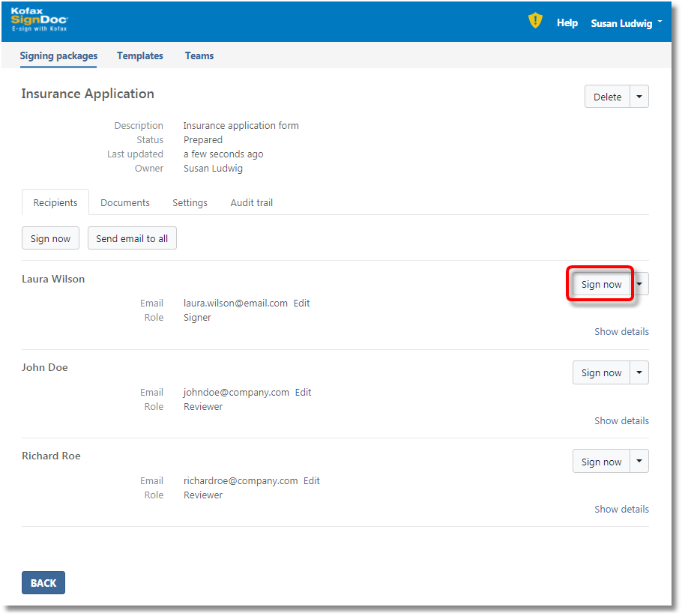View the Audit trail tab
The width and height of the screenshot is (682, 616).
pos(251,202)
